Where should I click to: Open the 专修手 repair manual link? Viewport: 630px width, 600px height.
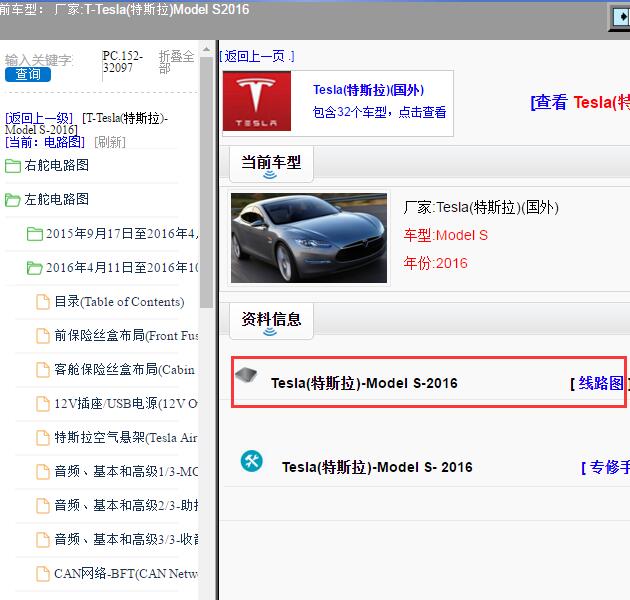tap(605, 467)
